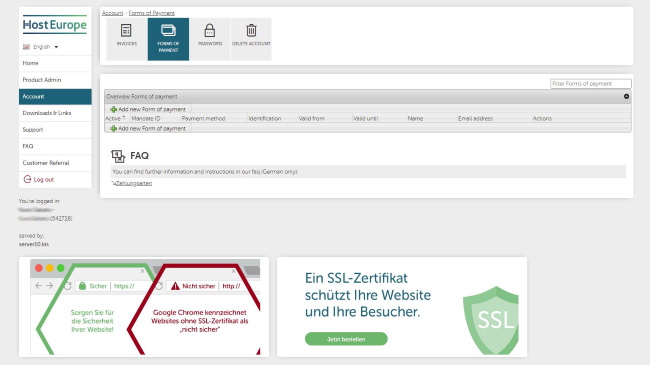The height and width of the screenshot is (365, 650).
Task: Open the English language dropdown
Action: pyautogui.click(x=41, y=47)
